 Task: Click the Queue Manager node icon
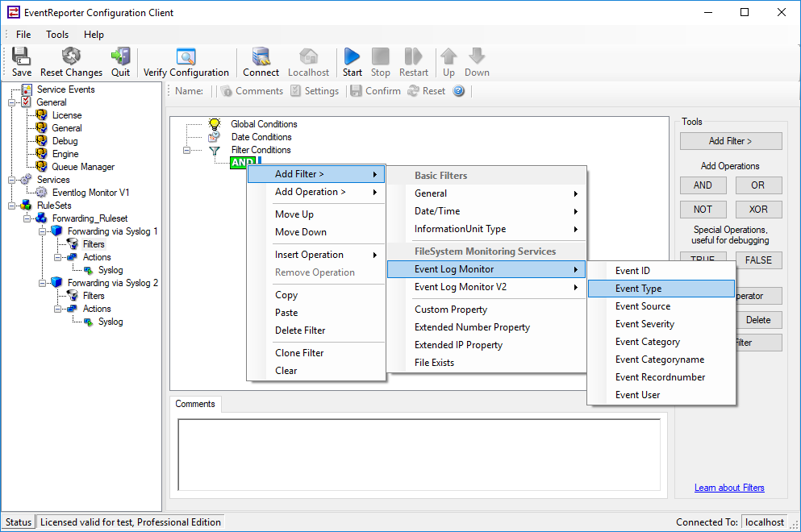[x=41, y=166]
